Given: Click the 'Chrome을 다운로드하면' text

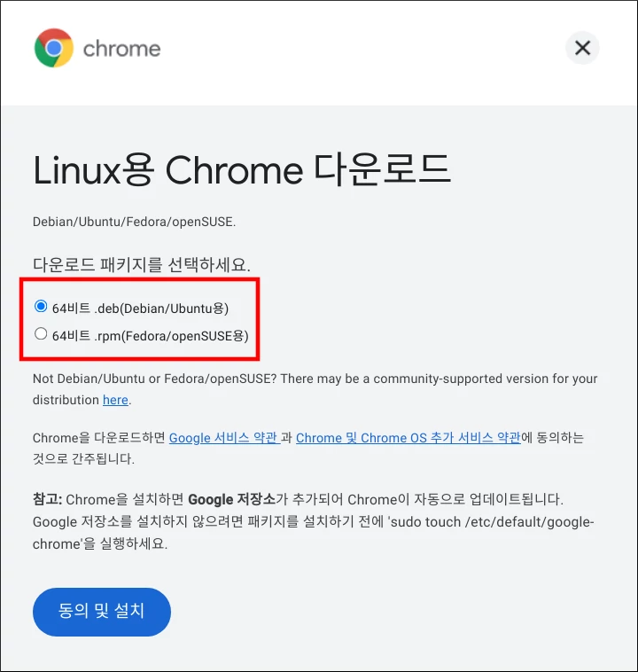Looking at the screenshot, I should click(99, 438).
